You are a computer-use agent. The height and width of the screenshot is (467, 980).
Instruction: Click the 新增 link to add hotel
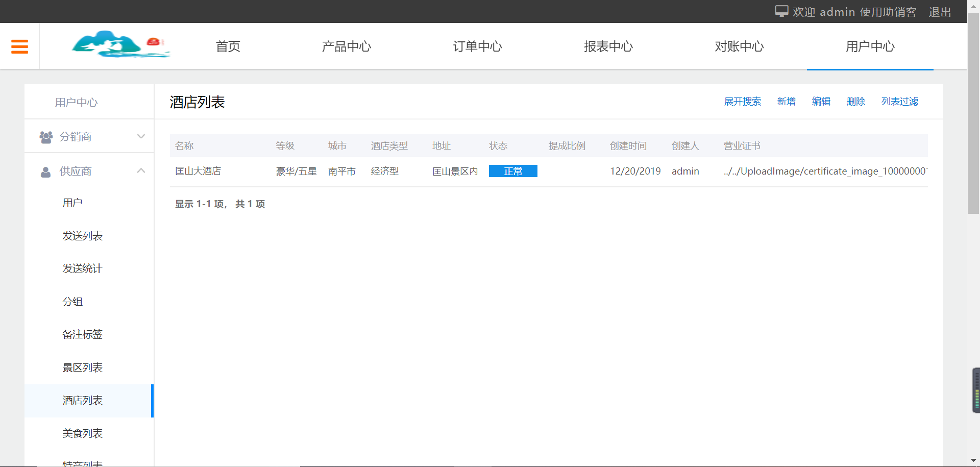click(x=786, y=102)
